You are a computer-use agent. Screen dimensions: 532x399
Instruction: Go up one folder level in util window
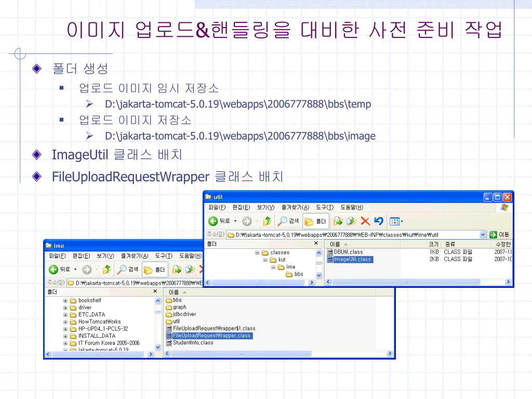(267, 221)
